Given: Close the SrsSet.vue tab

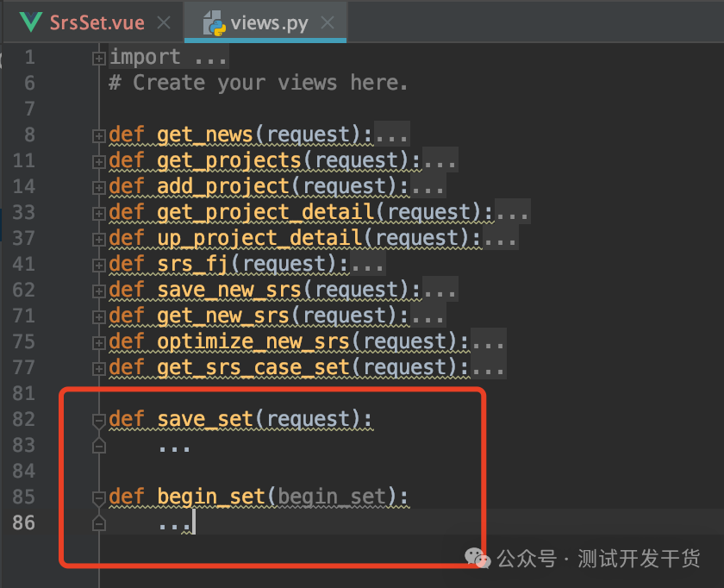Looking at the screenshot, I should (164, 22).
